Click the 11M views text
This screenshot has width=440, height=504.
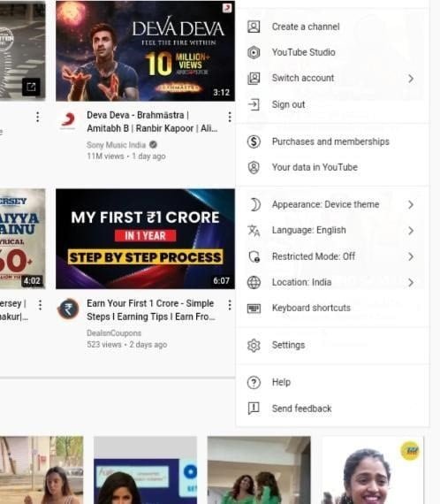(x=105, y=157)
